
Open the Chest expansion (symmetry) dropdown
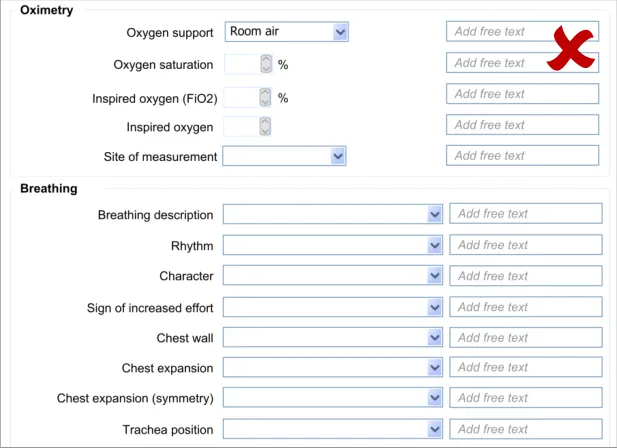333,399
